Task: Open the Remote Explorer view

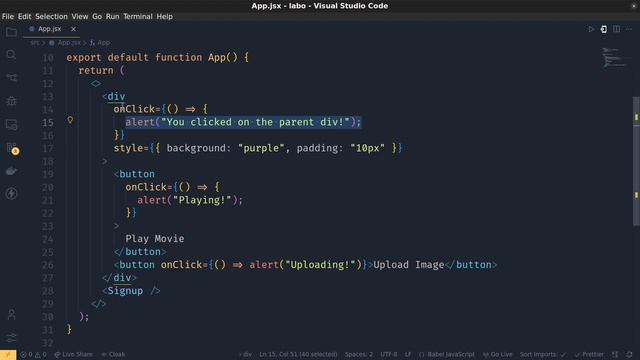Action: pos(11,124)
